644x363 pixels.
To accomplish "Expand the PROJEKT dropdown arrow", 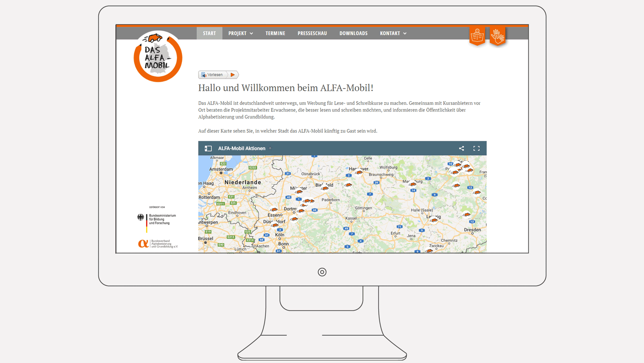I will point(252,34).
